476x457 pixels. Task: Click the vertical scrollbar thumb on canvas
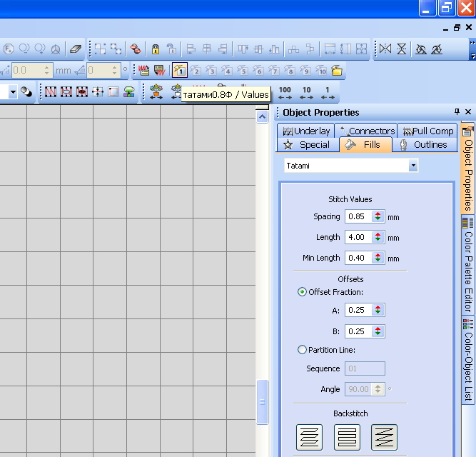[x=263, y=400]
